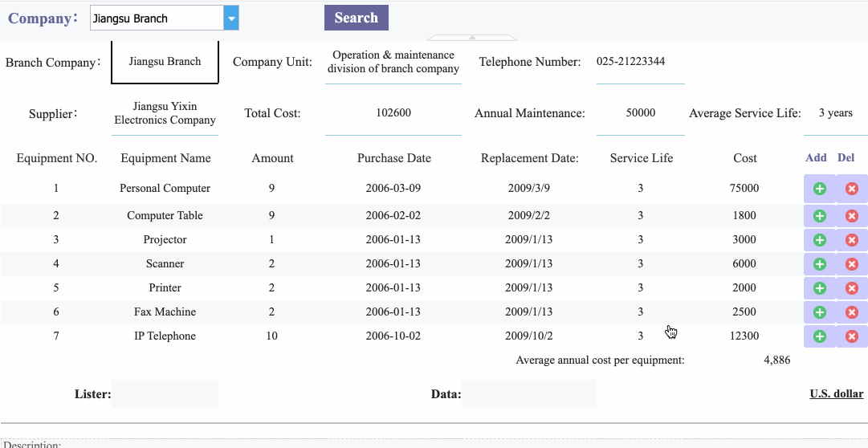Select the Fax Machine name cell

[165, 312]
